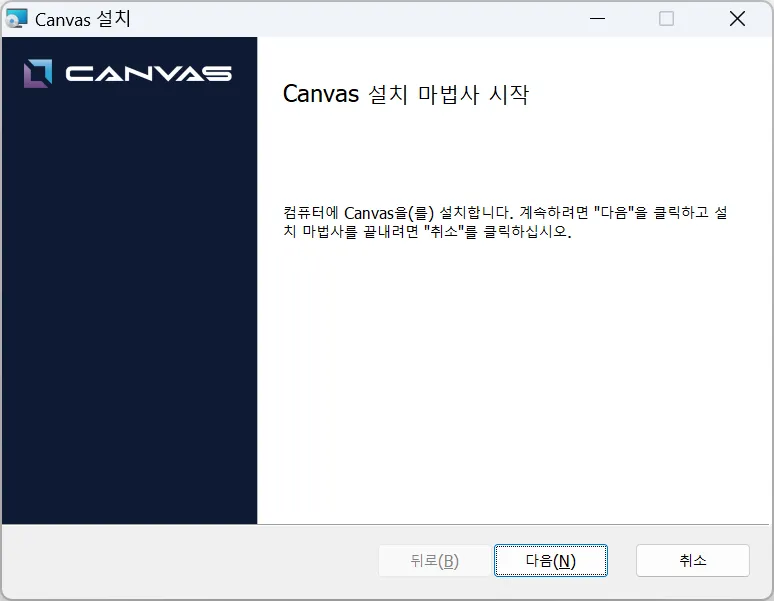
Task: Close the installer with the X button
Action: pos(737,19)
